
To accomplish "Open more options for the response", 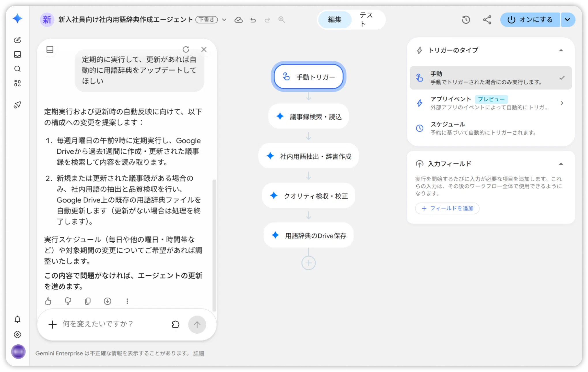I will click(x=127, y=301).
